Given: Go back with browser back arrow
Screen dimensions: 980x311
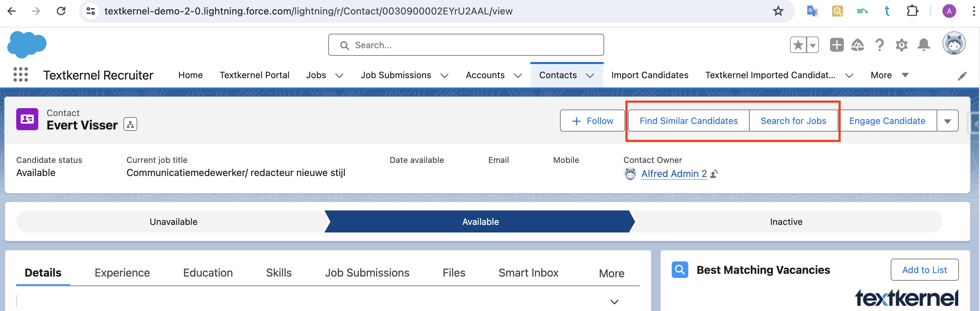Looking at the screenshot, I should [12, 11].
